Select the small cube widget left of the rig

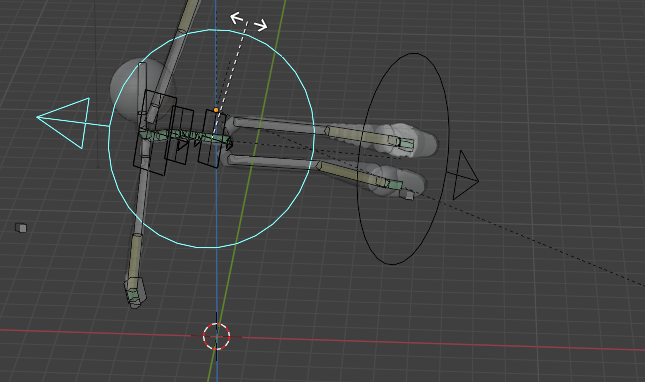pyautogui.click(x=21, y=227)
